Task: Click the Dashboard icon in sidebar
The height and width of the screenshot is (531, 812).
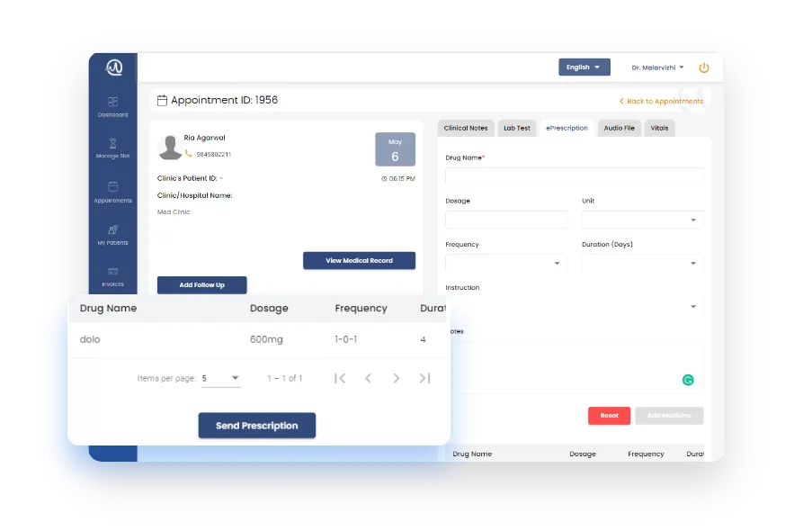Action: (112, 103)
